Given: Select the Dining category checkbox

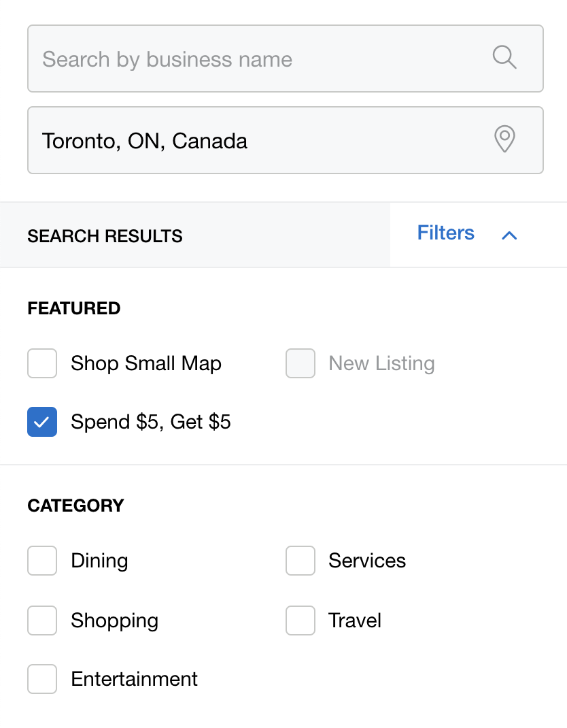Looking at the screenshot, I should 42,561.
